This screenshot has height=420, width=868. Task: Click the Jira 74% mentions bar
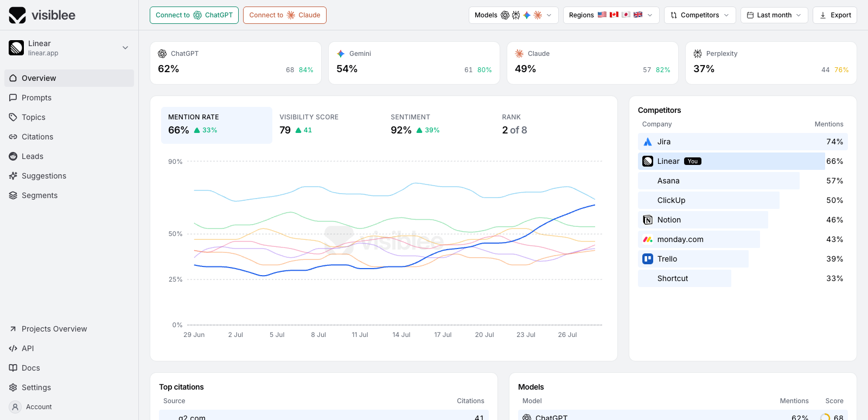click(x=743, y=142)
